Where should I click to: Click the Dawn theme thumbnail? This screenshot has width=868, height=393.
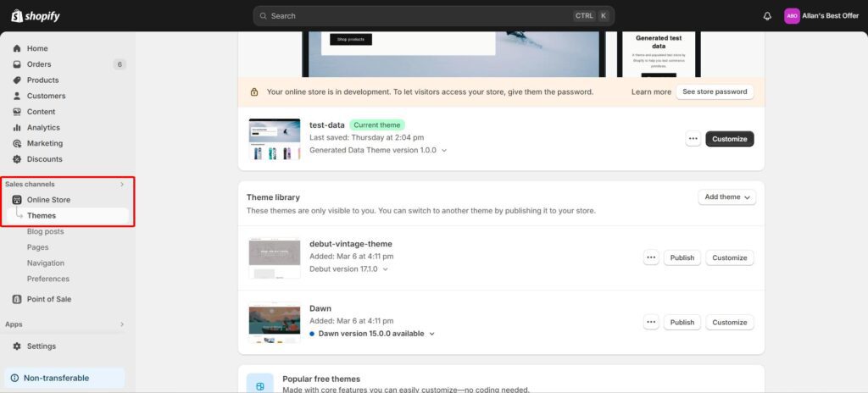pos(274,323)
